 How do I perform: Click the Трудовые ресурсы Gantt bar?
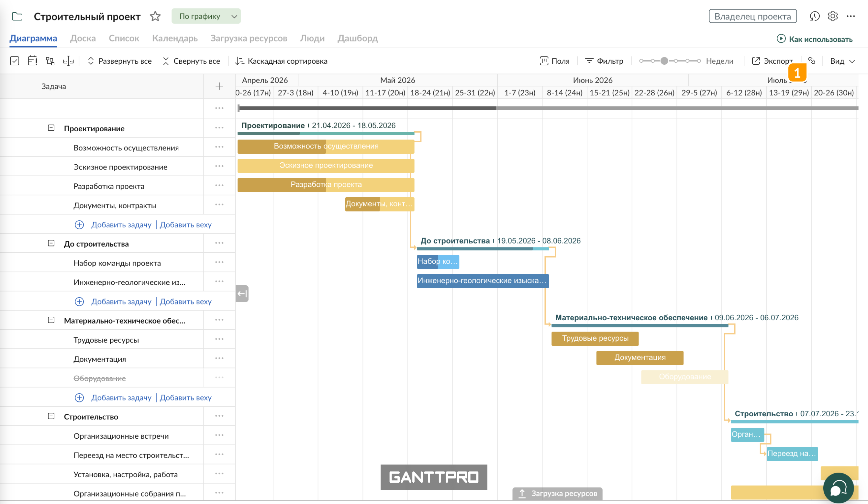click(595, 338)
